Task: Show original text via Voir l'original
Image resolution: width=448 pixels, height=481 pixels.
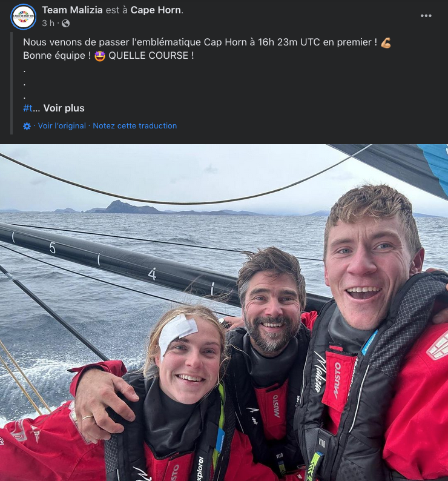Action: tap(62, 126)
